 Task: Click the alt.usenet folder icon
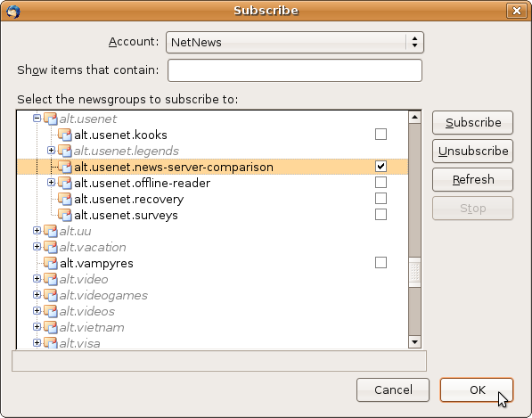pos(51,119)
